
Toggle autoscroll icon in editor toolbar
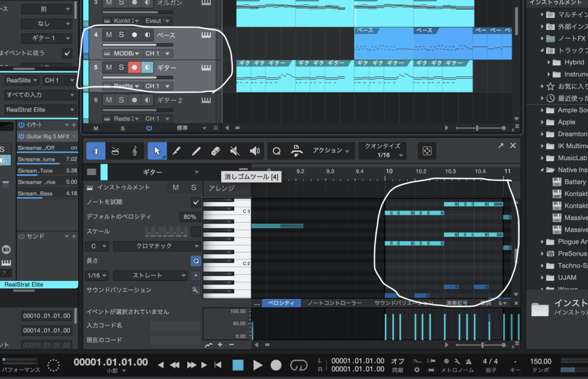point(427,151)
